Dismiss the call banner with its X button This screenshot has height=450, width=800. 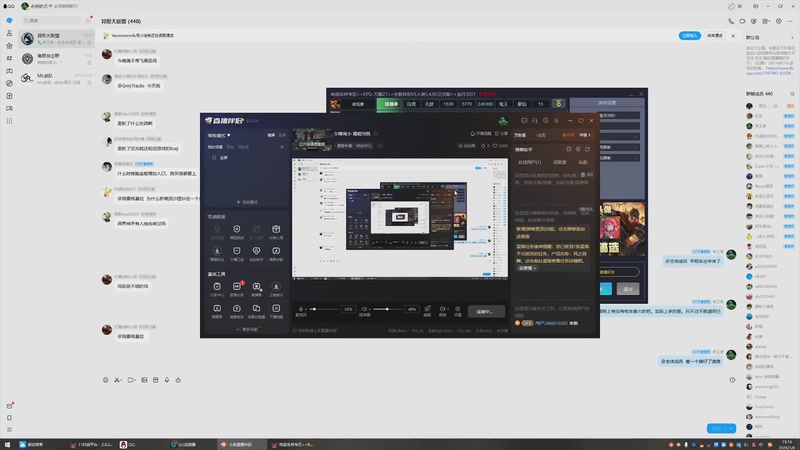coord(733,36)
